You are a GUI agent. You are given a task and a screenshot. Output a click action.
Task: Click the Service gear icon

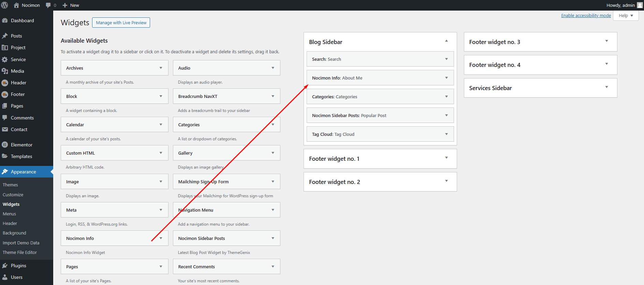5,59
